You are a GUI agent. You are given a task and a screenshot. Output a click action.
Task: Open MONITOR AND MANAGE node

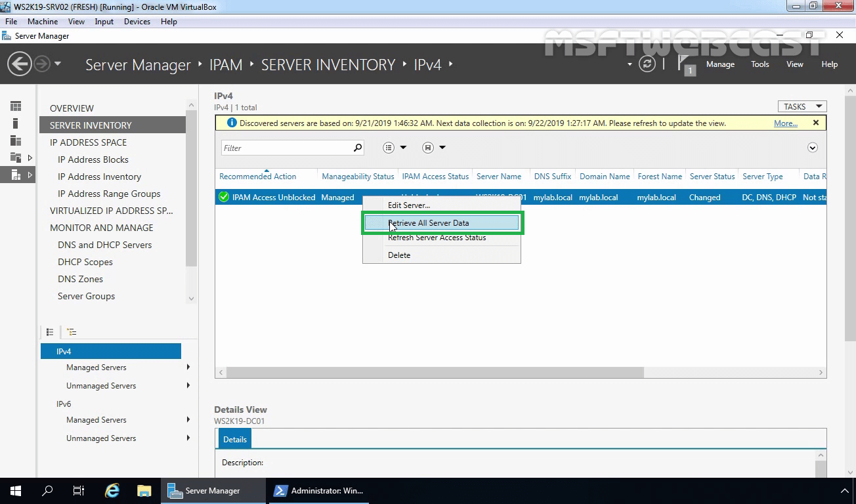[x=101, y=228]
